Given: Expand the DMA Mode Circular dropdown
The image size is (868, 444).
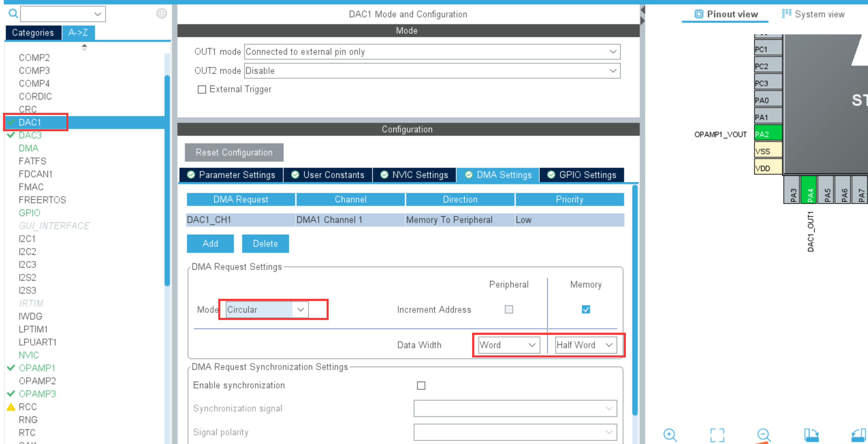Looking at the screenshot, I should point(267,309).
